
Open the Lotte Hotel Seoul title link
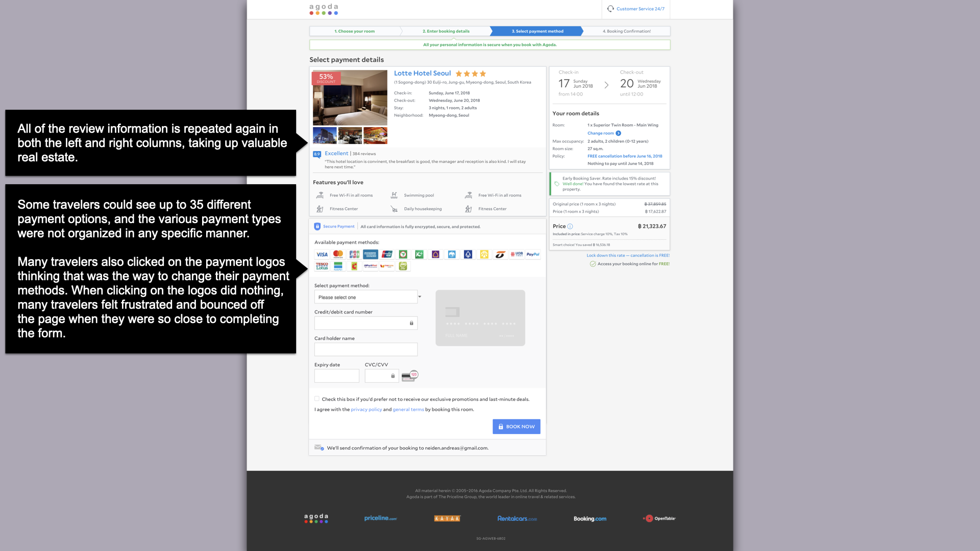(423, 73)
